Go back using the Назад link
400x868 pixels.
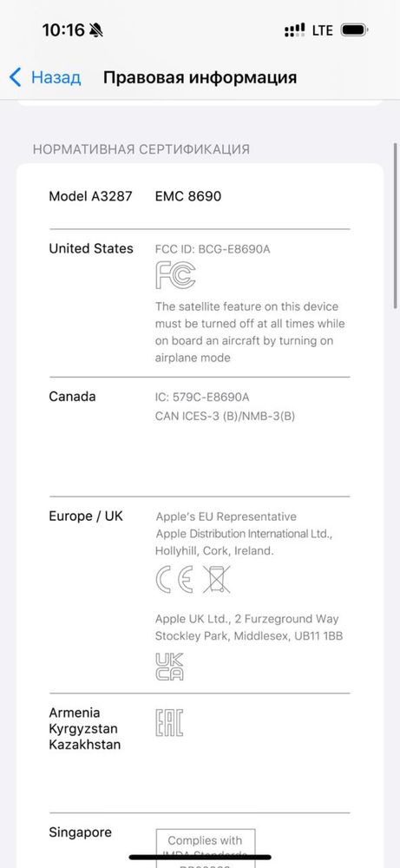(x=56, y=77)
